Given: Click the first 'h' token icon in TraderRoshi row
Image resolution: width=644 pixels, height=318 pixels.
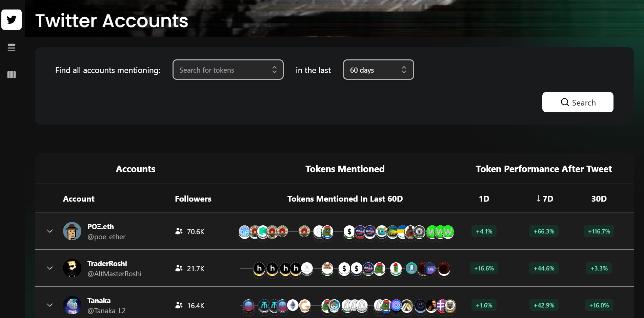Looking at the screenshot, I should (x=259, y=268).
